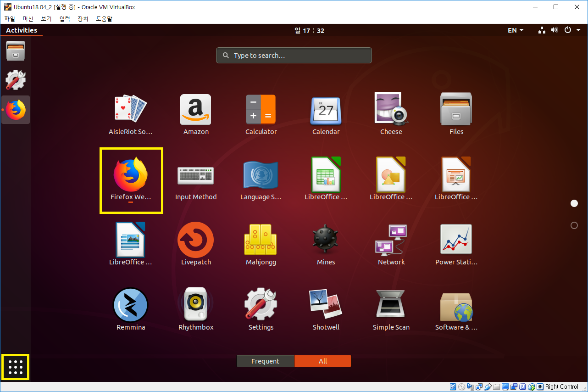Click the Type to search field

294,56
